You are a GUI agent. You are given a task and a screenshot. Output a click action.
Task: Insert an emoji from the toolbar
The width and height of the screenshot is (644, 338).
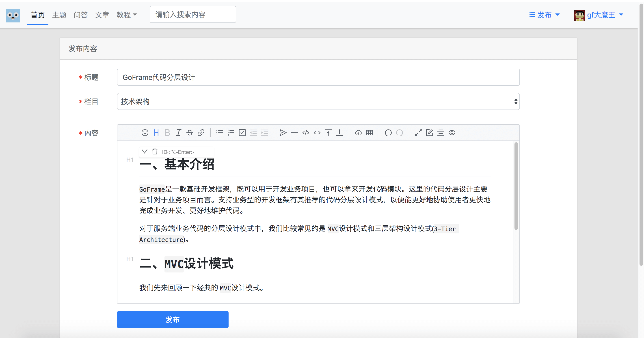145,133
